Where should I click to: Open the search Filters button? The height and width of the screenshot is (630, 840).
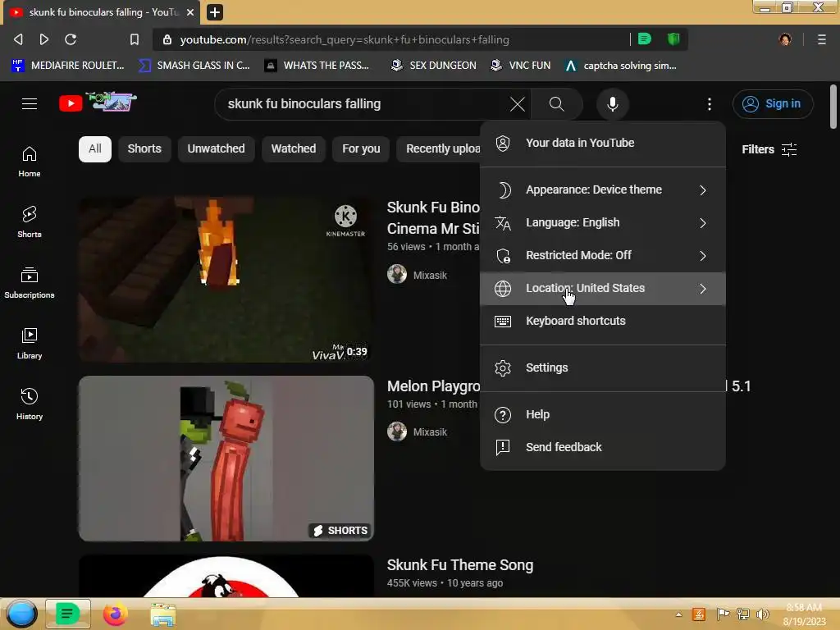click(x=769, y=149)
